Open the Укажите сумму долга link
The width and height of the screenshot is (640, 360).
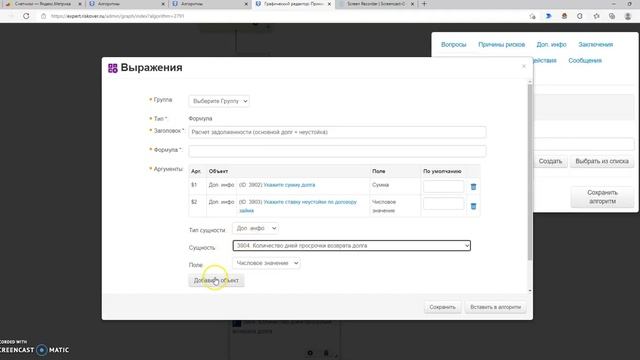pos(289,185)
